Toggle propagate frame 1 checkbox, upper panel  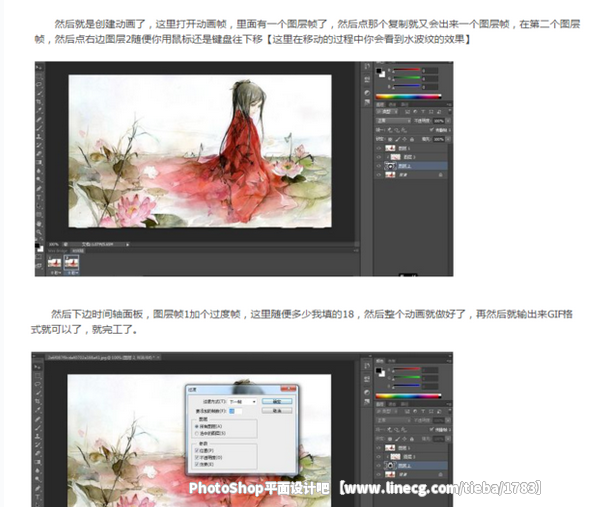coord(431,129)
